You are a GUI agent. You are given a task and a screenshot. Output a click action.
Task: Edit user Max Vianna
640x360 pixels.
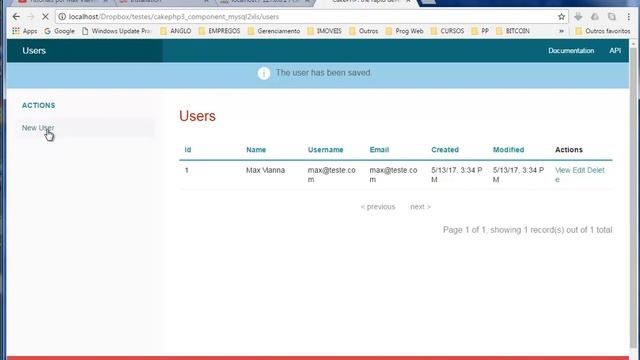(579, 170)
